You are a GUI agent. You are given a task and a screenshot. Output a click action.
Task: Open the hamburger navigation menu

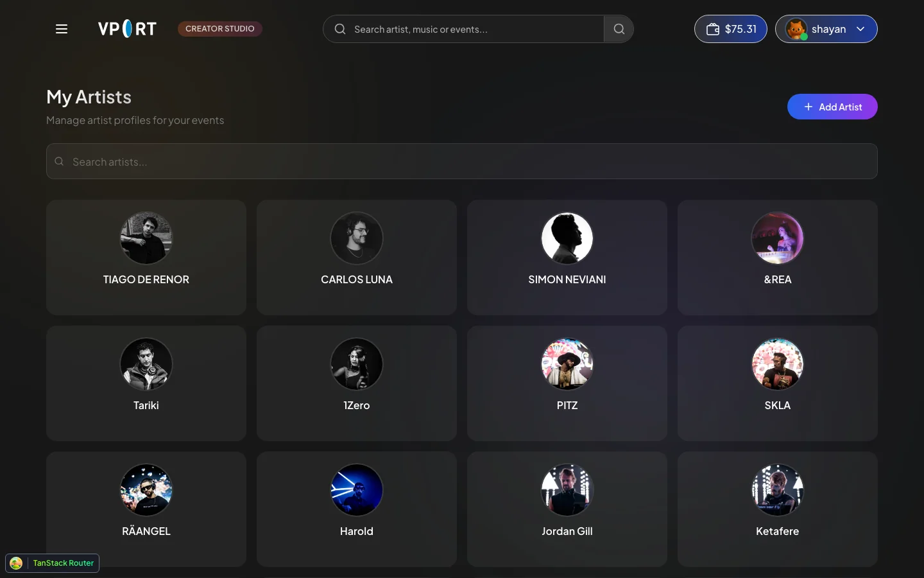pyautogui.click(x=62, y=29)
